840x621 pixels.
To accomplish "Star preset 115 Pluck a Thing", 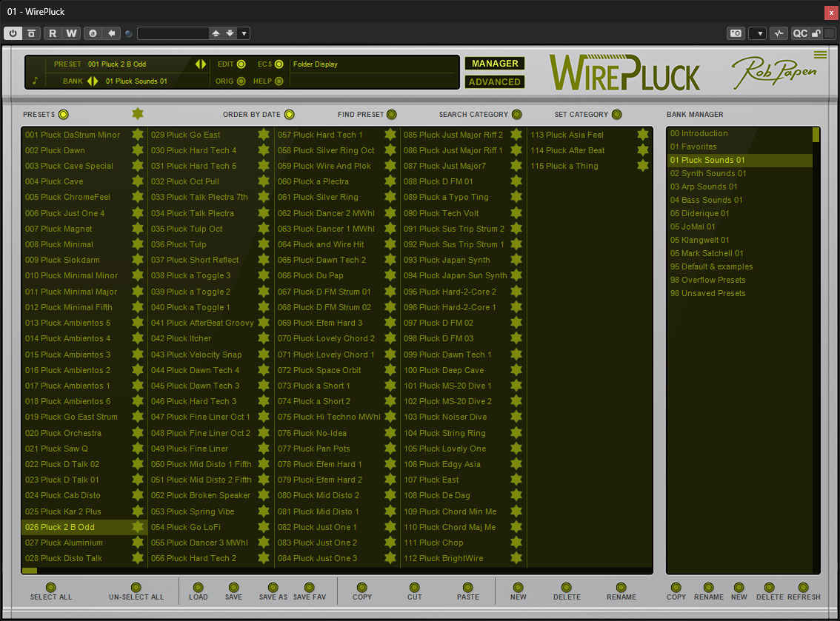I will coord(643,165).
